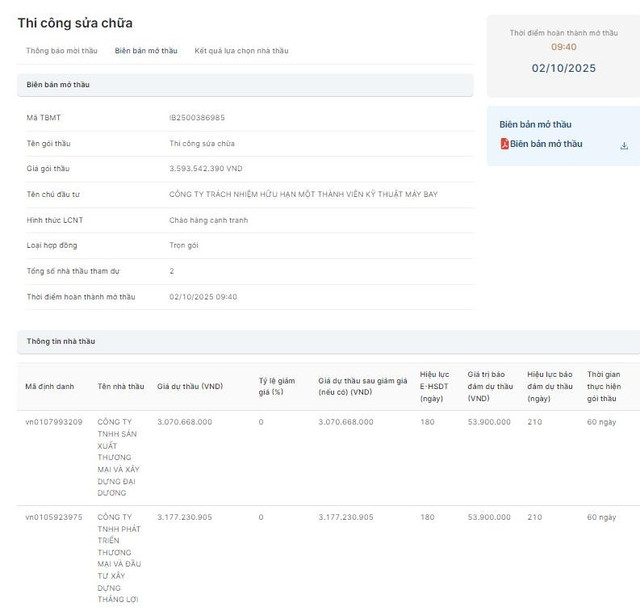The width and height of the screenshot is (640, 611).
Task: Open the Thông báo mời thầu tab
Action: (x=64, y=50)
